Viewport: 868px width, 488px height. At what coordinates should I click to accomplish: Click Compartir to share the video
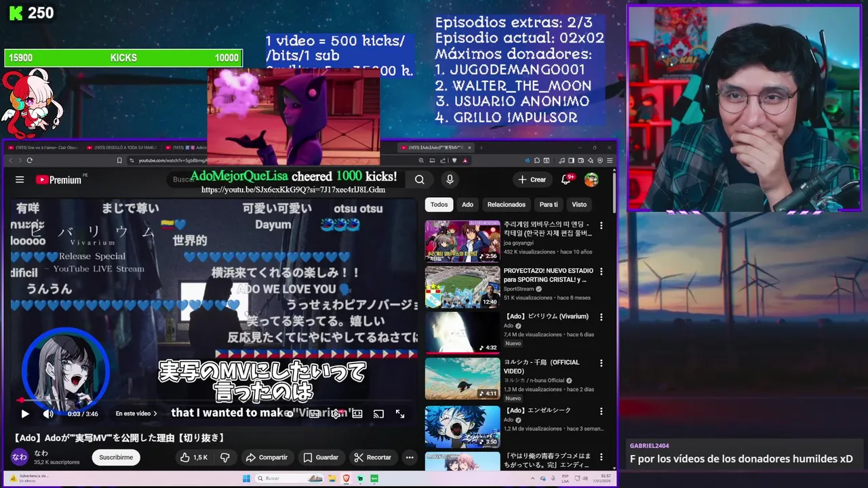(x=267, y=457)
